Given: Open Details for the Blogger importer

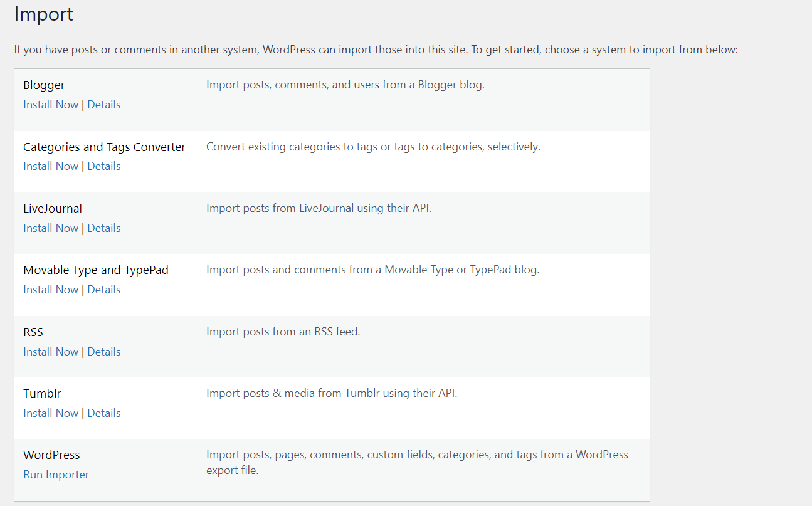Looking at the screenshot, I should (x=104, y=104).
